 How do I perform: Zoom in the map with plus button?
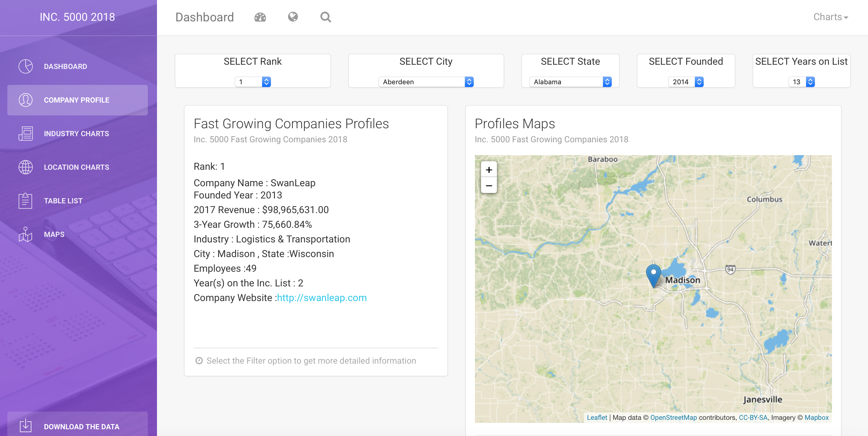click(489, 169)
